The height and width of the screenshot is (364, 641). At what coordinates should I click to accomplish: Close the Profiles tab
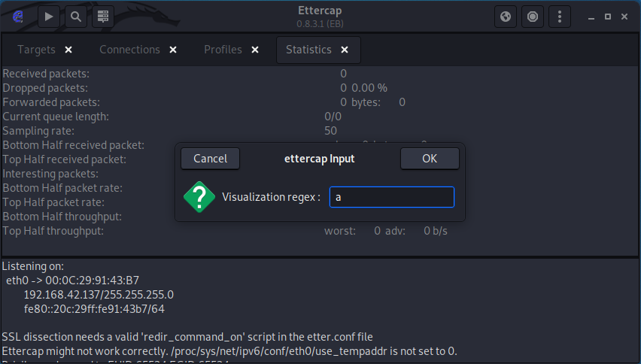pos(255,50)
